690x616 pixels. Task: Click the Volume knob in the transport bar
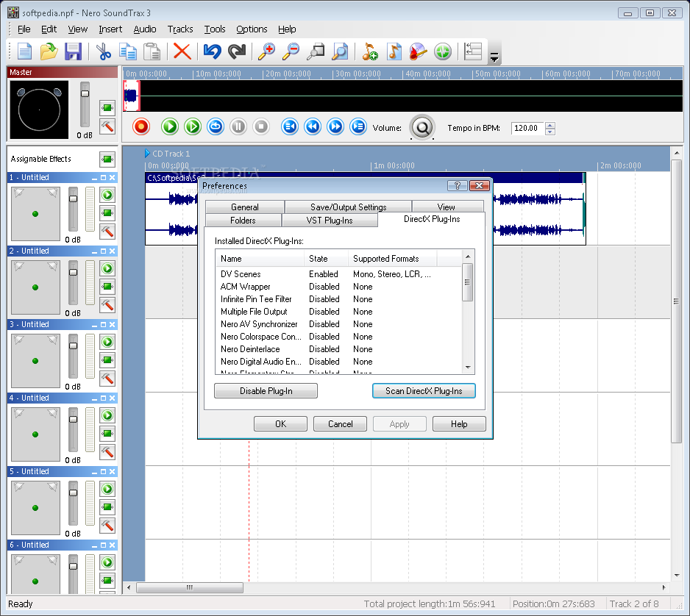(422, 127)
